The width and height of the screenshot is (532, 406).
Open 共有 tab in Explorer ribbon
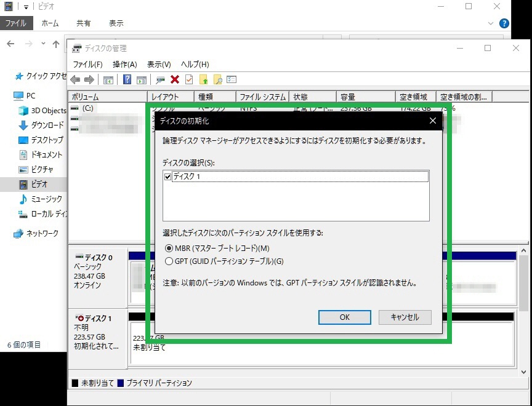[x=84, y=23]
